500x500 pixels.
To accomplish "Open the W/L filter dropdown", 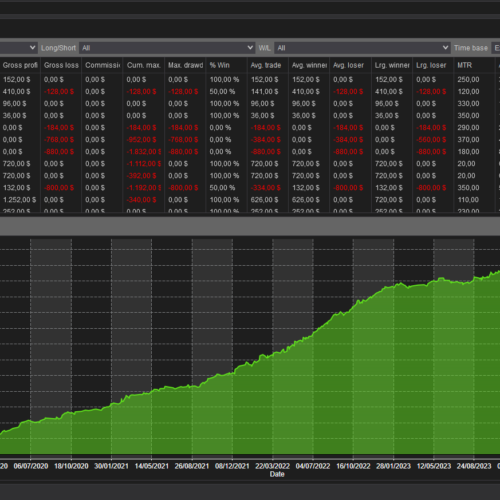I will coord(362,48).
